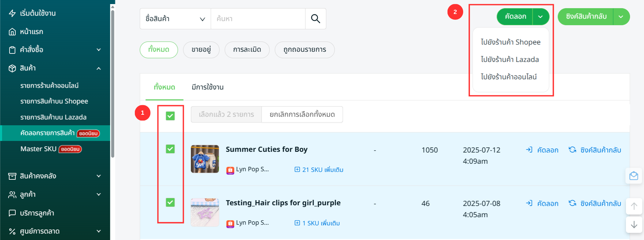This screenshot has height=240, width=644.
Task: Click copy icon for Summer Cuties for Boy
Action: coord(529,150)
